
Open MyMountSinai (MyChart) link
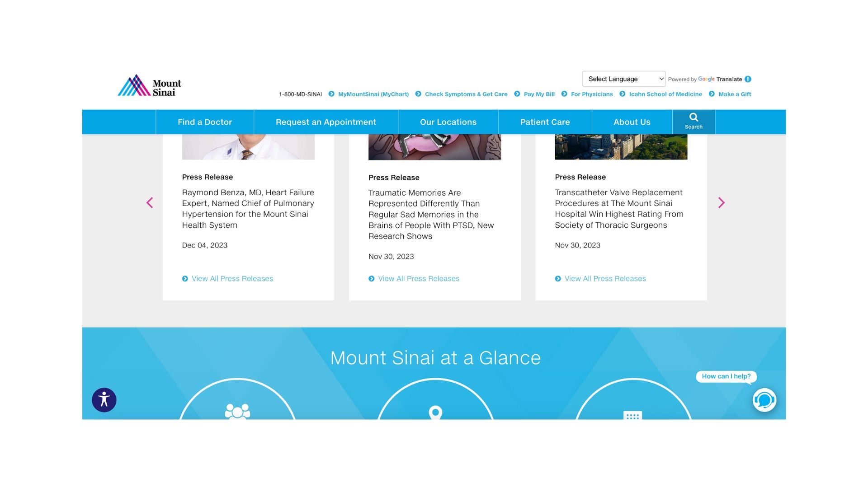373,94
